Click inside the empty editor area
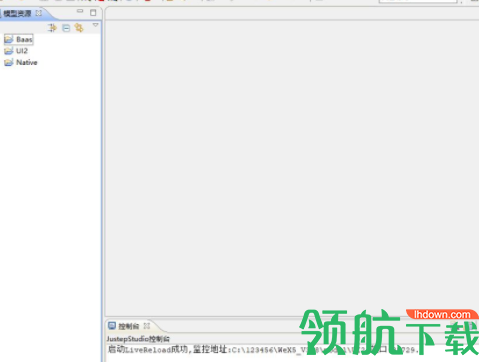This screenshot has width=479, height=362. point(292,168)
